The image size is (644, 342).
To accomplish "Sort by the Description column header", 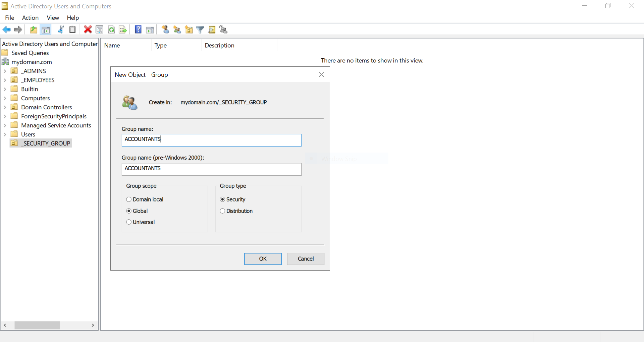I will coord(239,45).
